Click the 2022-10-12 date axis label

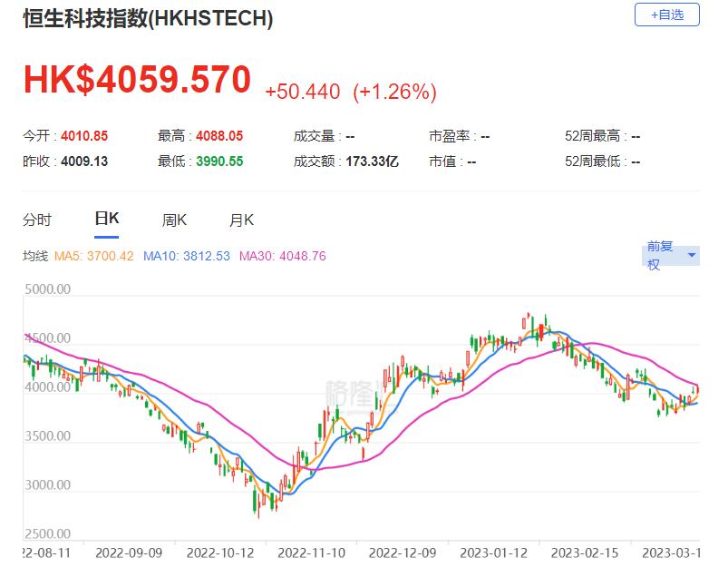tap(220, 553)
